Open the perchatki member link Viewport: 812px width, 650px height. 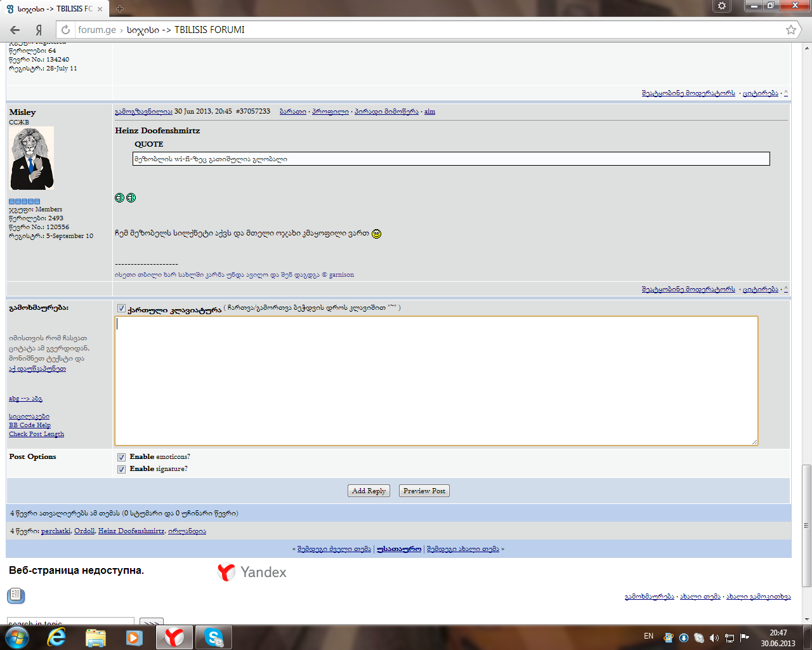[x=56, y=531]
